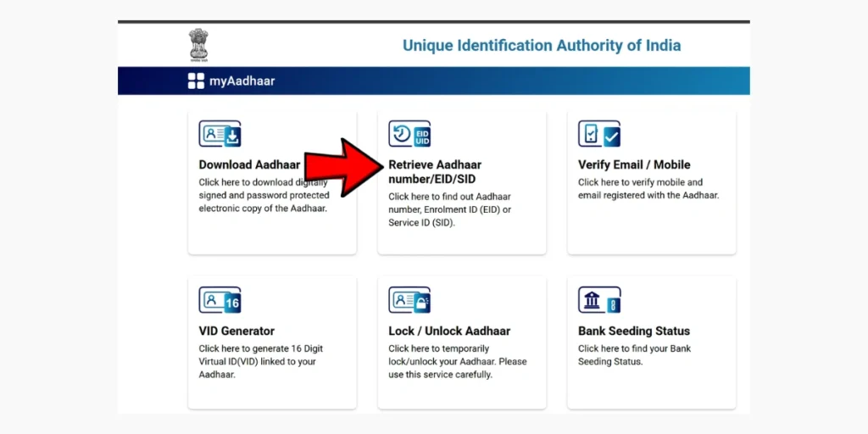Open the Download Aadhaar heading
Viewport: 868px width, 434px height.
(249, 165)
